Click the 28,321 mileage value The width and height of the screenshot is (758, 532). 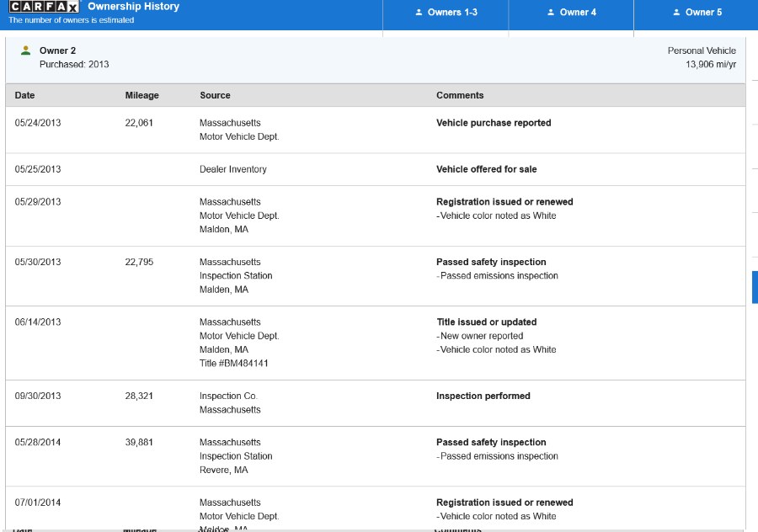tap(139, 396)
